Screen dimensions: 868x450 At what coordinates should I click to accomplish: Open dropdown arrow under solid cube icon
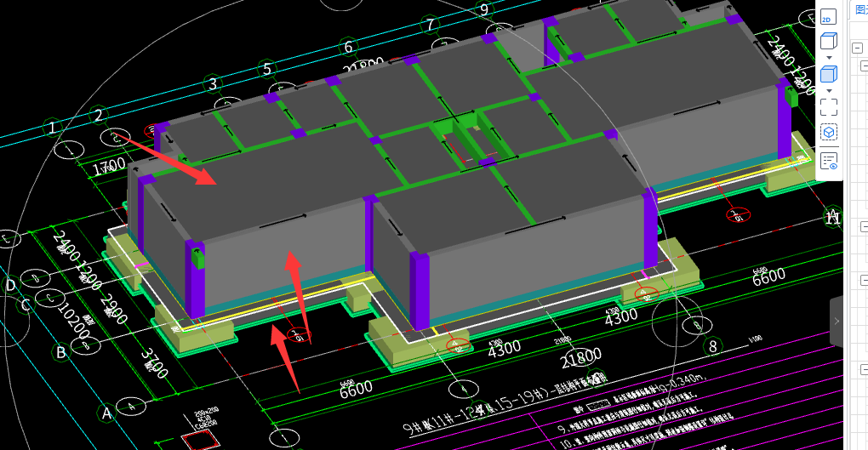[x=829, y=91]
